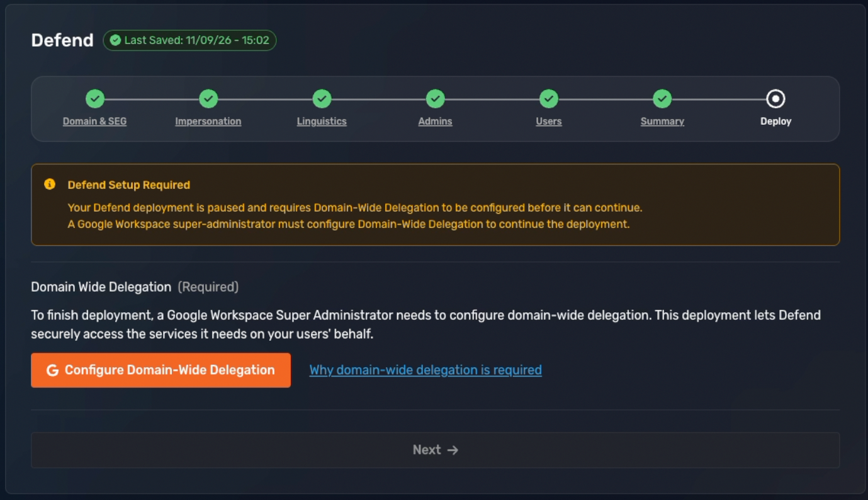Select the Deploy step circle indicator

775,99
